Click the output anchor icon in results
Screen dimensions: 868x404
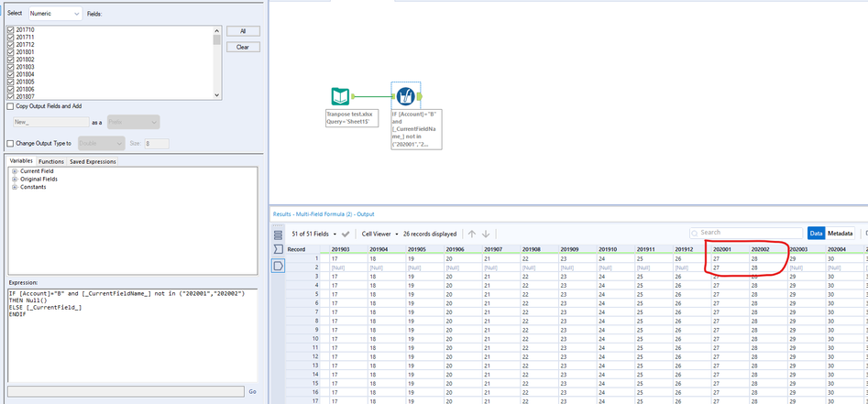[x=279, y=265]
